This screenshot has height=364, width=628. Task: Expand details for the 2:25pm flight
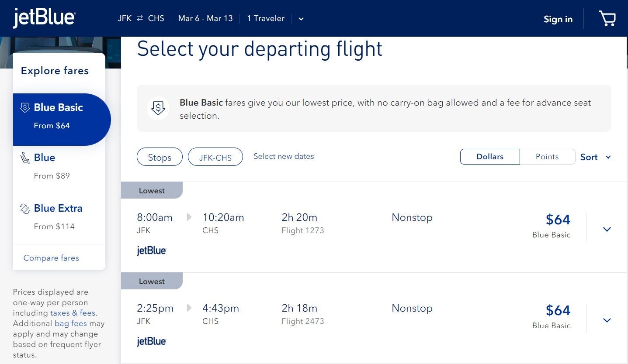tap(607, 320)
